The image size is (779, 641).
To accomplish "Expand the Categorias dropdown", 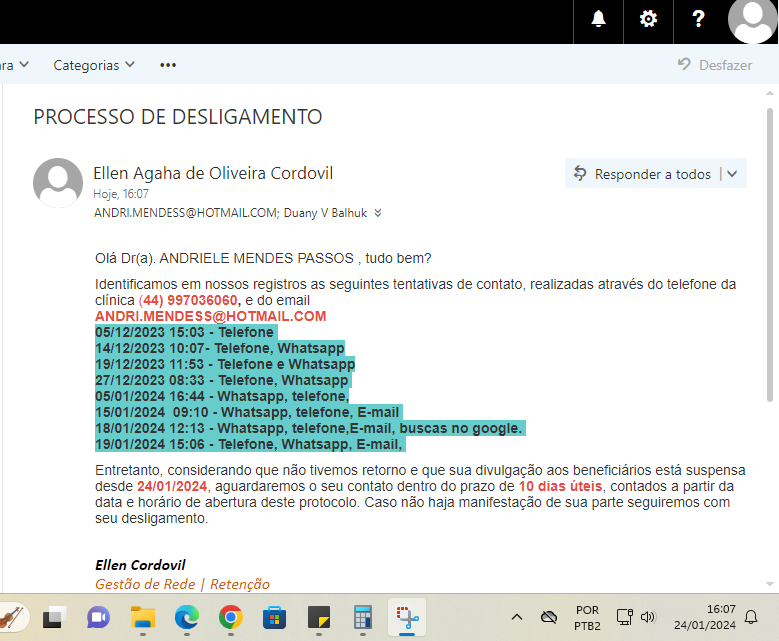I will click(94, 65).
